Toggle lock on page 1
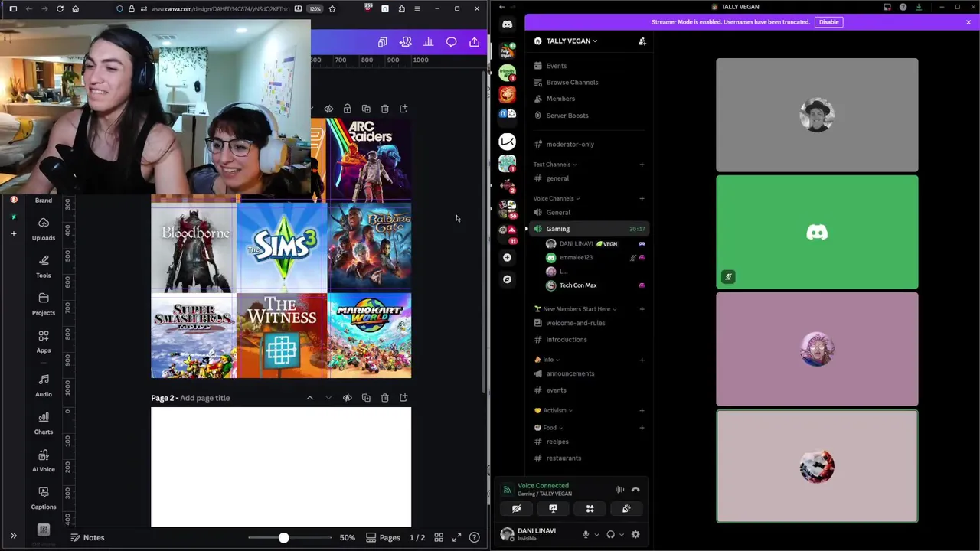The height and width of the screenshot is (551, 980). [348, 109]
